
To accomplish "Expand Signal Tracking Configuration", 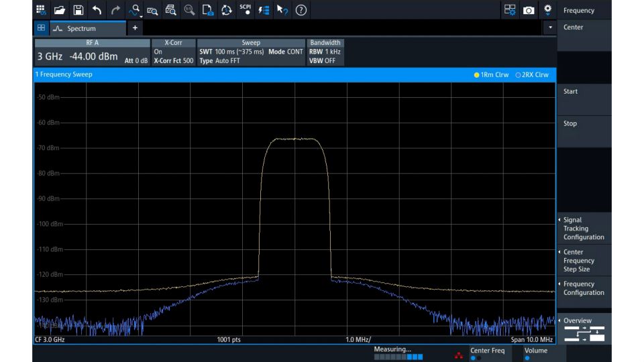I will coord(584,228).
